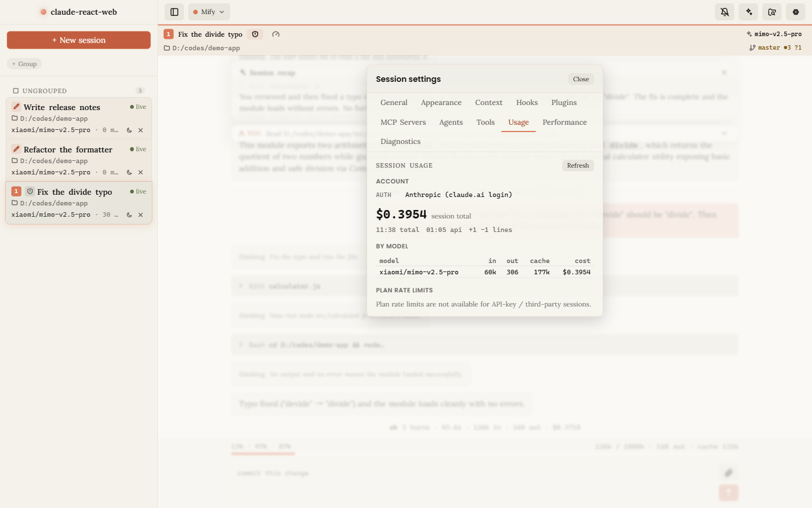
Task: Click the shield icon on Fix the divide typo card
Action: click(30, 191)
